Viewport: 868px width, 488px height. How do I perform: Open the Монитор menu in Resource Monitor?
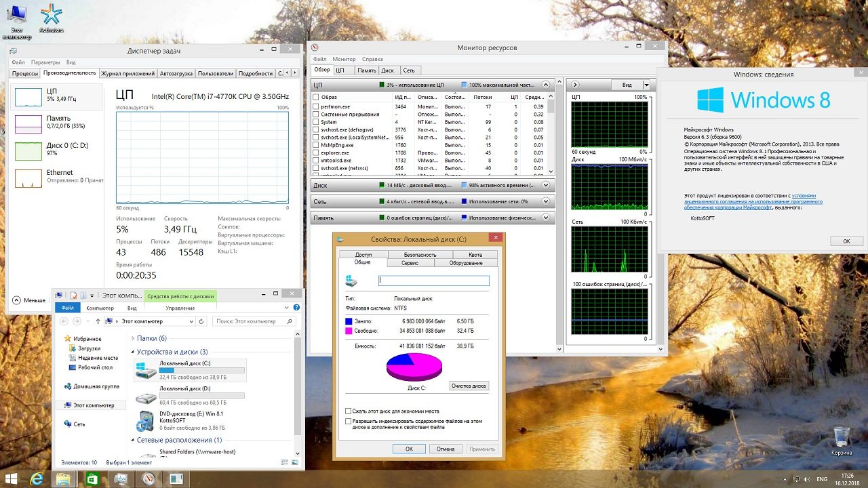[344, 59]
